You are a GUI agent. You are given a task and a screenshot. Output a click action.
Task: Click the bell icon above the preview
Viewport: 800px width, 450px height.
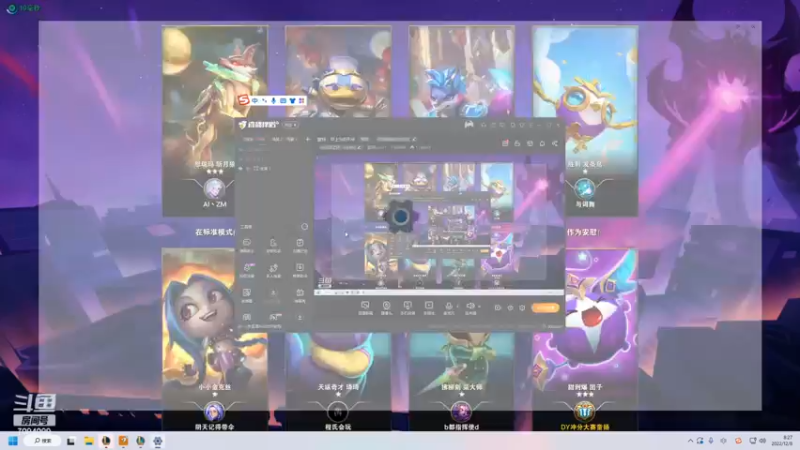pyautogui.click(x=542, y=143)
